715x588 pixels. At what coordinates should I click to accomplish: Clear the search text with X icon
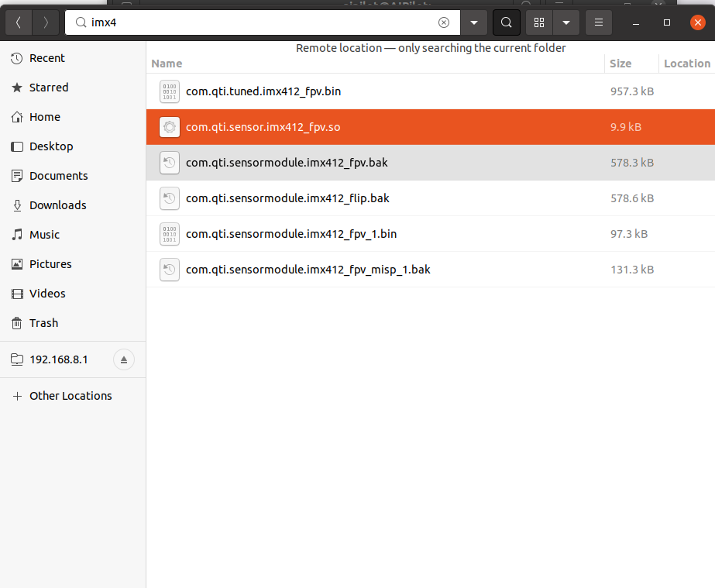tap(444, 23)
